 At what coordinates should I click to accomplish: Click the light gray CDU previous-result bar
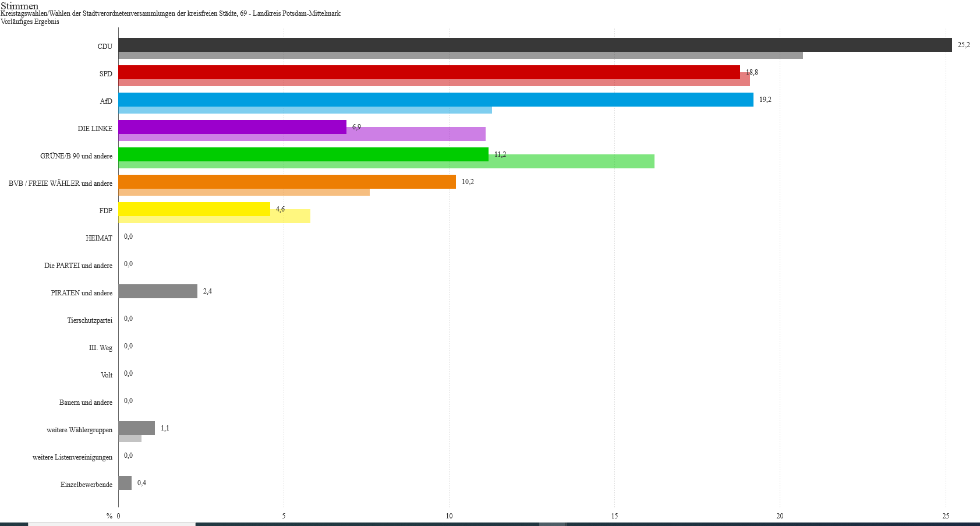(461, 55)
